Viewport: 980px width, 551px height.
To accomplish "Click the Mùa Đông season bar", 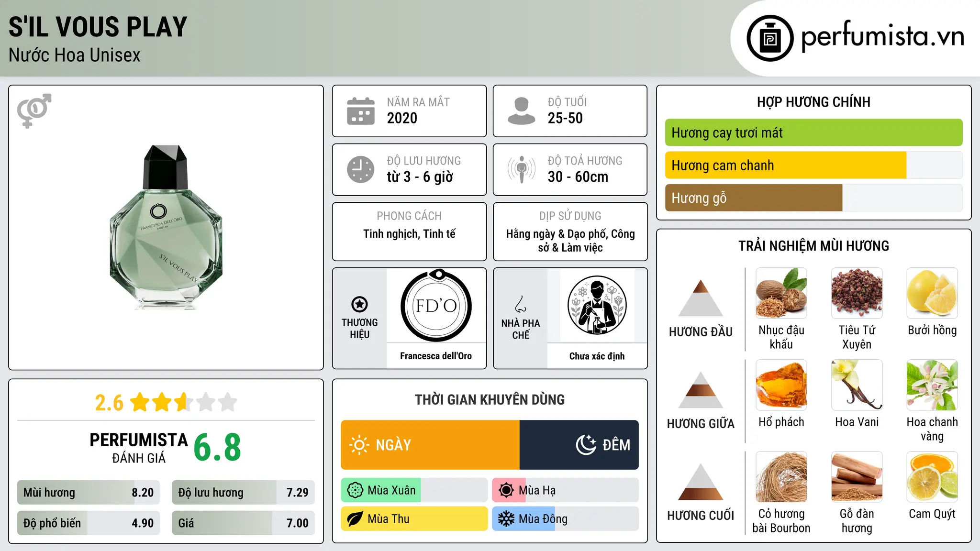I will pos(566,519).
